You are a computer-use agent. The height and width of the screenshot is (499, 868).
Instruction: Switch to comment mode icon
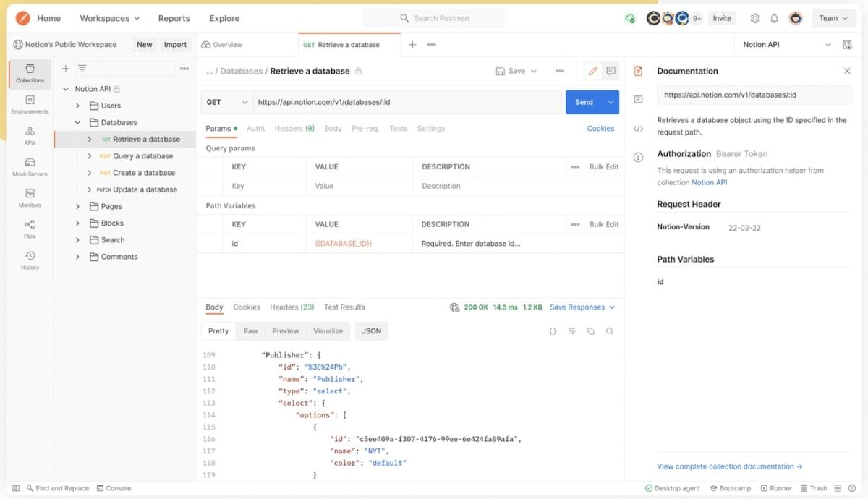(611, 71)
